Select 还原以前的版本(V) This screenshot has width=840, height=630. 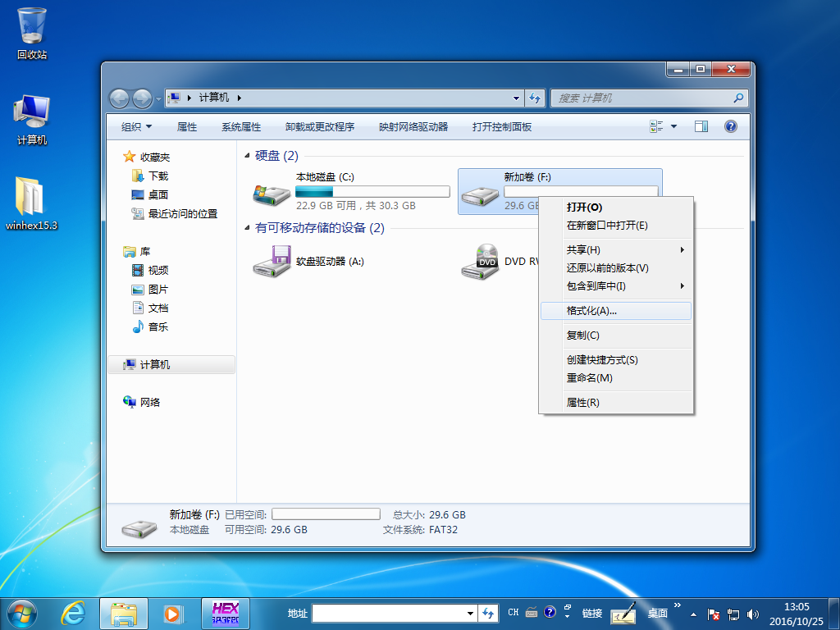(615, 268)
